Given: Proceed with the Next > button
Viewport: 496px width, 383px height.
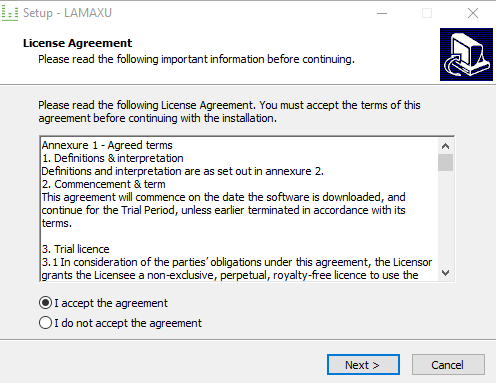Looking at the screenshot, I should point(363,365).
